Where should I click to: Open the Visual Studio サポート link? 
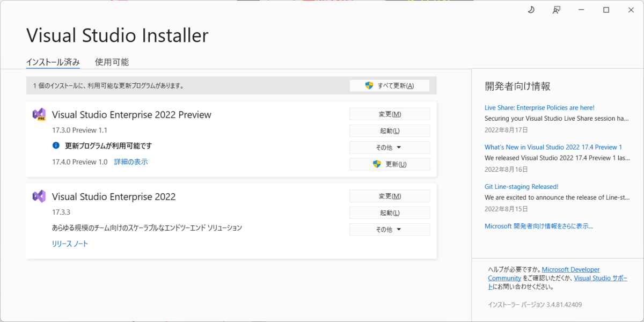(x=601, y=278)
